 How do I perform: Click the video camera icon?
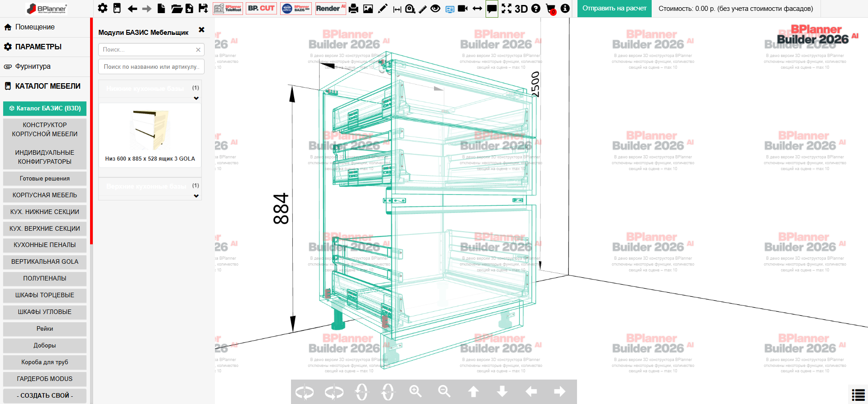[463, 8]
